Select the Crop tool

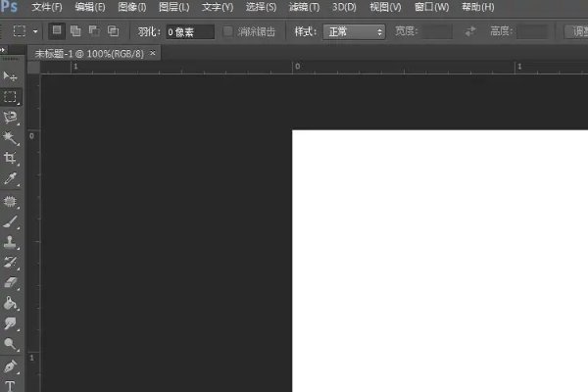point(11,159)
